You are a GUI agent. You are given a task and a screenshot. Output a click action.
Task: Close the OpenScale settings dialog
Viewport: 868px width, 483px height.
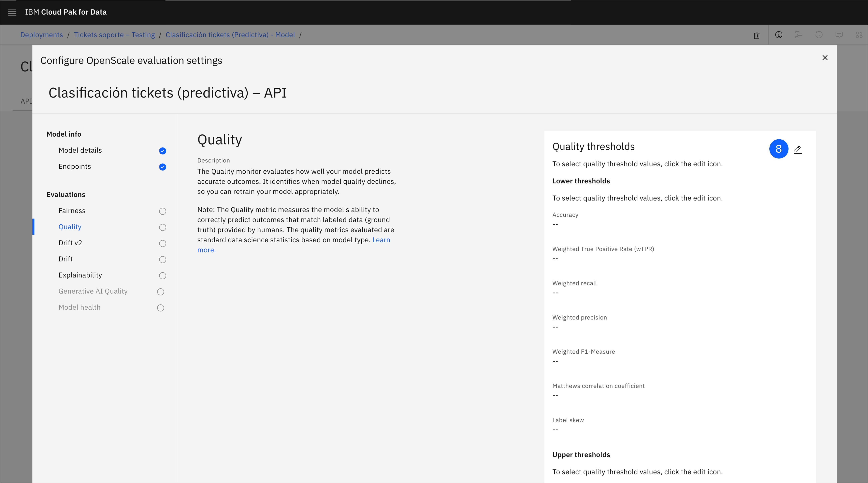825,58
